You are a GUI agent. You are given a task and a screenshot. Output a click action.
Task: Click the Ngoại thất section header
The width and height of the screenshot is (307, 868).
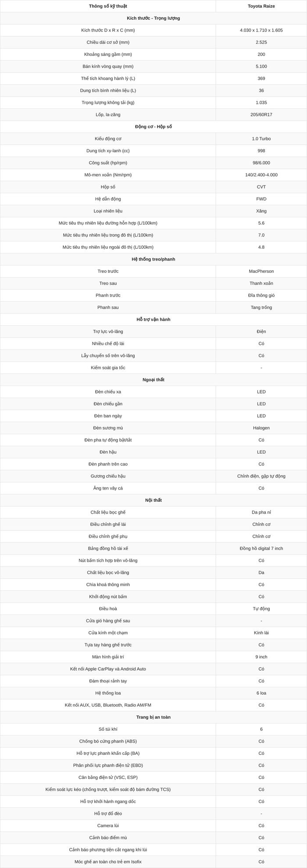click(153, 380)
